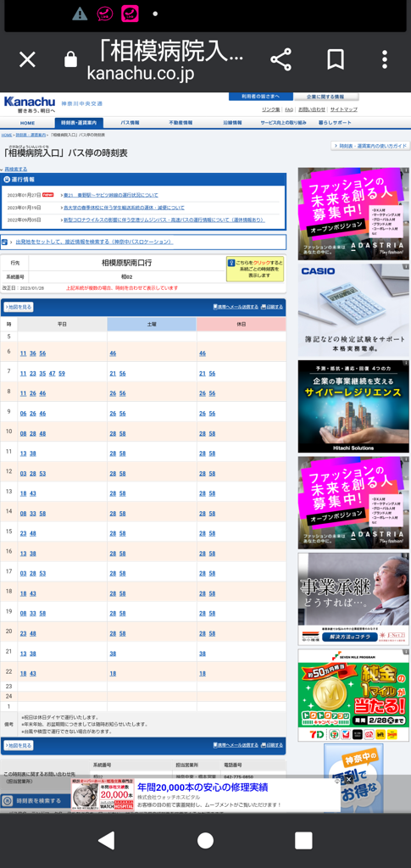Viewport: 411px width, 868px height.
Task: Open notice about 秦21 ヤビツ峠線 service status
Action: pos(110,195)
